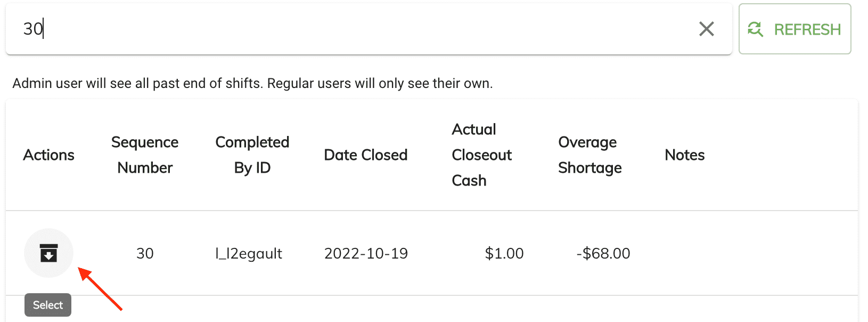This screenshot has width=868, height=322.
Task: Select the sequence number 30 cell
Action: 145,253
